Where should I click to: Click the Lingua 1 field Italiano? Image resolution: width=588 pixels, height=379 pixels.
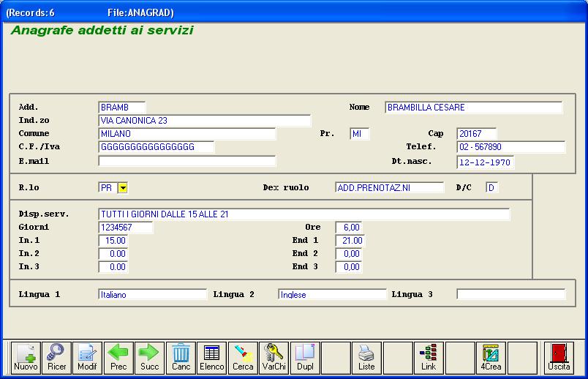(x=153, y=295)
